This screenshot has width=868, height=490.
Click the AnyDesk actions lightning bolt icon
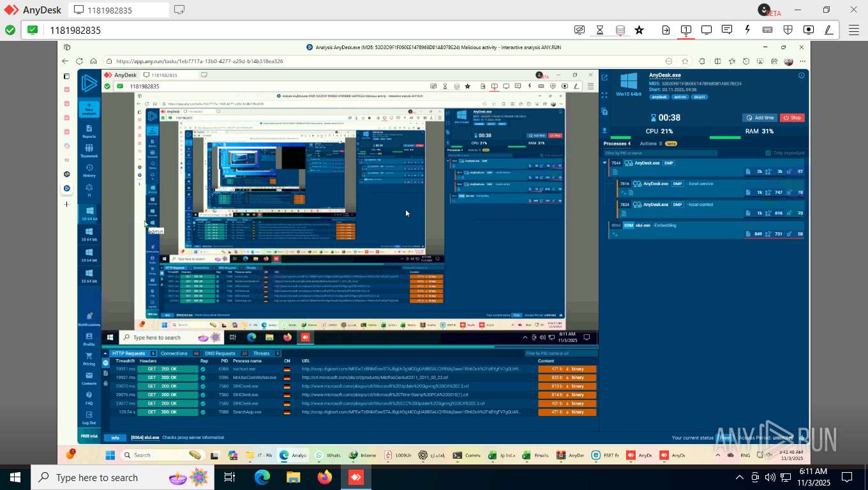(747, 30)
